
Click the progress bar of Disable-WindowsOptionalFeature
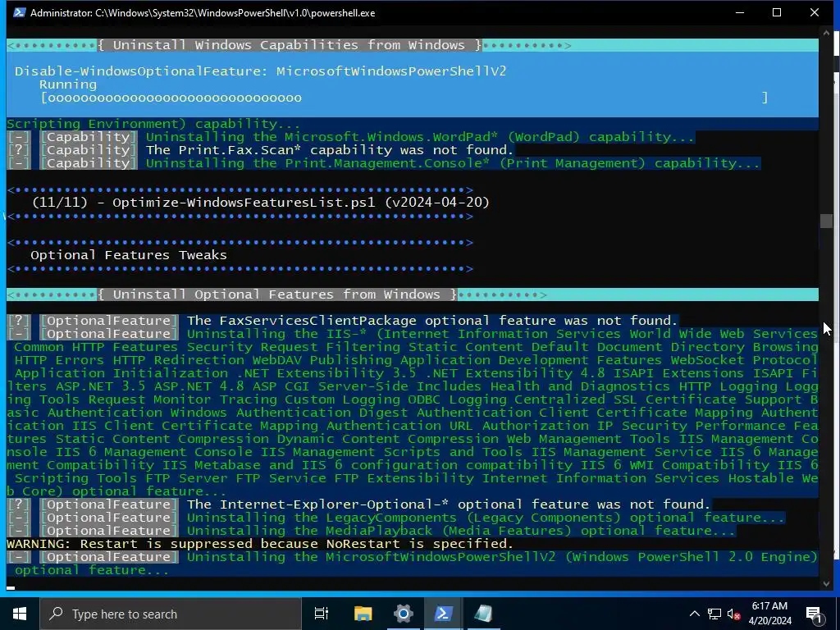404,98
